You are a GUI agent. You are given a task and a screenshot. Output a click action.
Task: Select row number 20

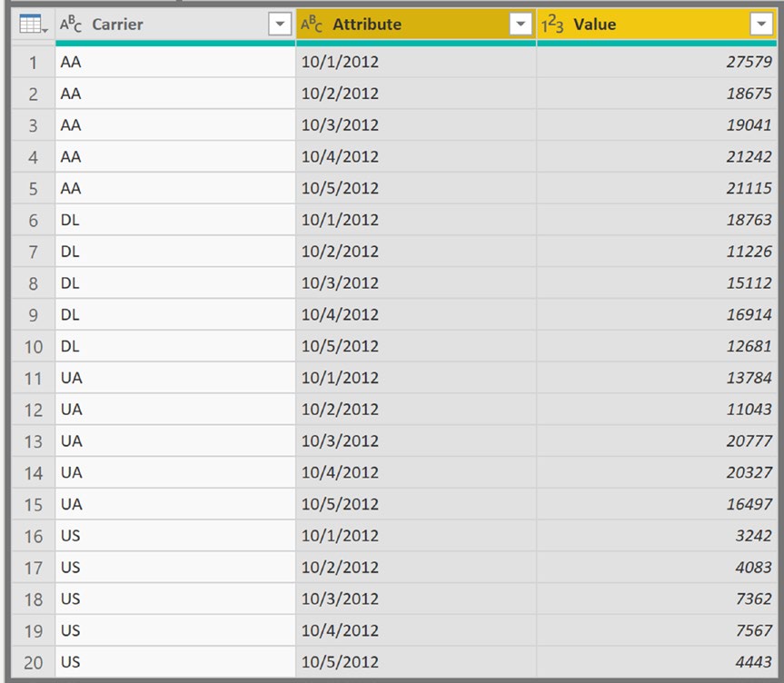pos(33,662)
